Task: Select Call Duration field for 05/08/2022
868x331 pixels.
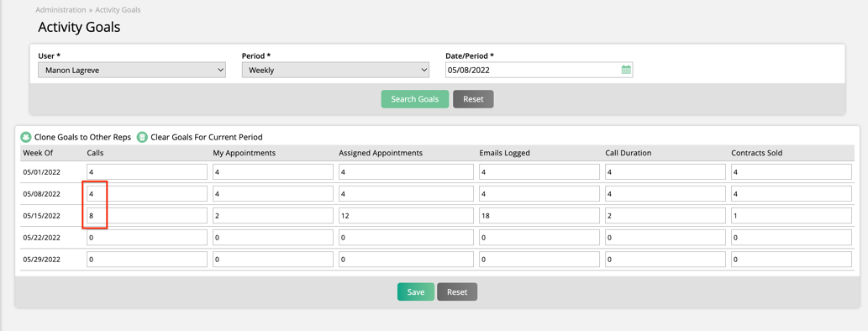Action: click(x=665, y=194)
